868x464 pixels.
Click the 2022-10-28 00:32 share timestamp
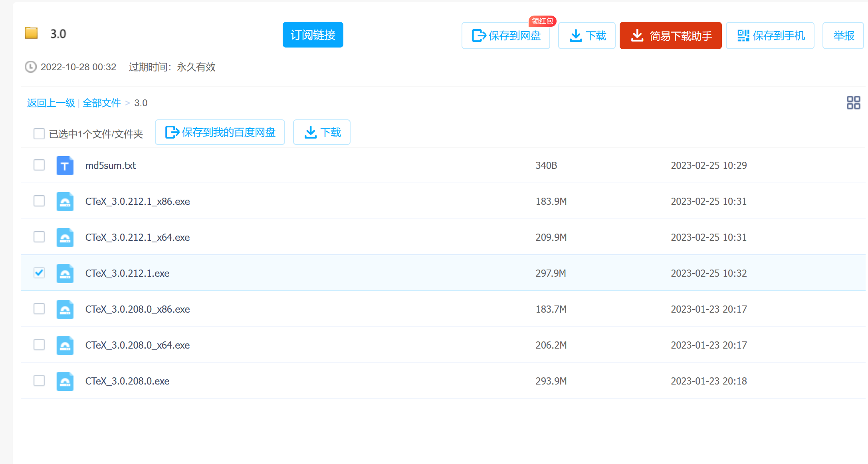[78, 67]
